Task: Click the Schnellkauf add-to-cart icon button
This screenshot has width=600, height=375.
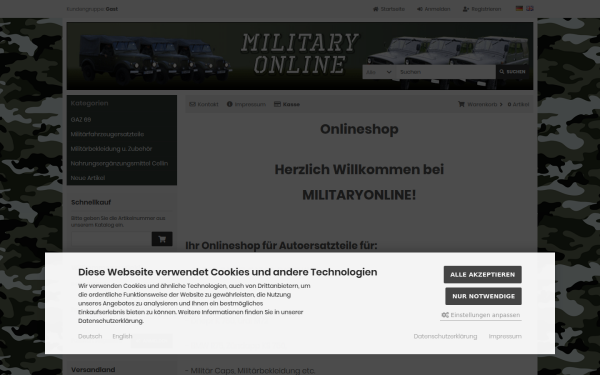Action: click(x=162, y=239)
